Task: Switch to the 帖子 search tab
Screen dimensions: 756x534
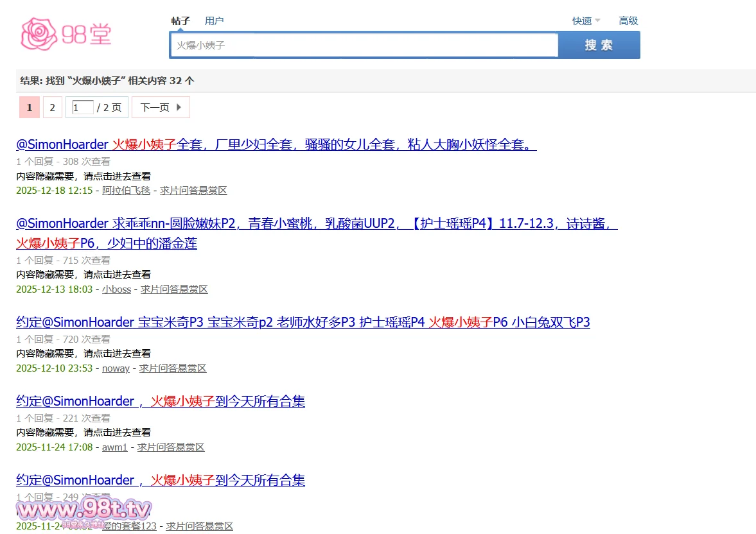Action: pos(180,21)
